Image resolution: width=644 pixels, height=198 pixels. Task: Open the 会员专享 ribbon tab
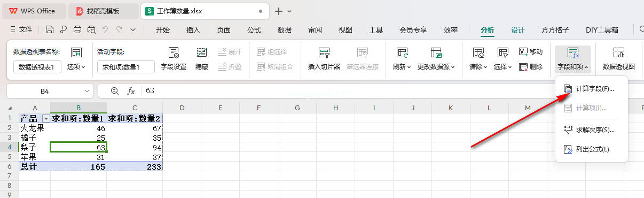[x=413, y=30]
